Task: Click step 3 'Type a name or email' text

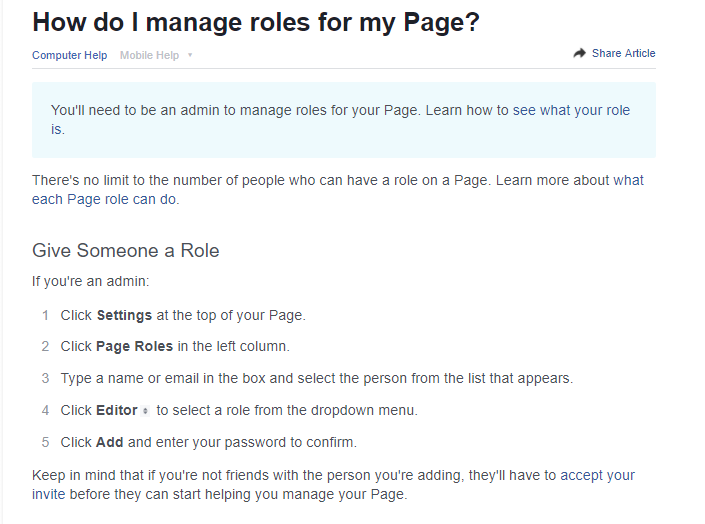Action: pyautogui.click(x=317, y=378)
